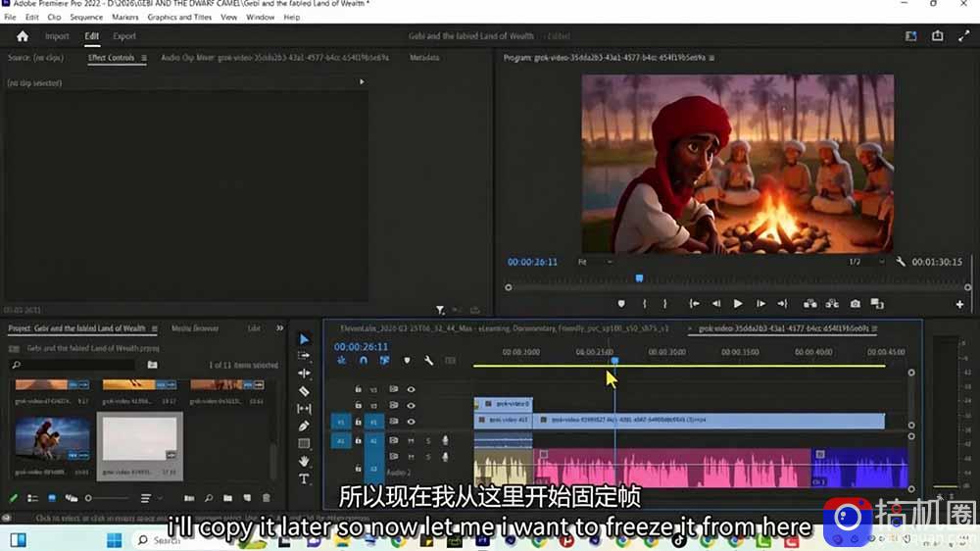
Task: Go to the Home screen
Action: (23, 36)
